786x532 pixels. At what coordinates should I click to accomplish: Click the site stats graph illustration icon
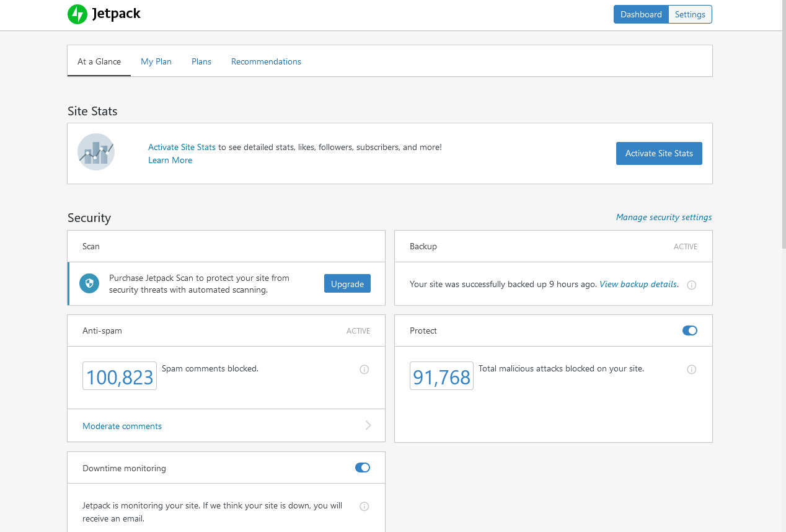click(x=95, y=151)
